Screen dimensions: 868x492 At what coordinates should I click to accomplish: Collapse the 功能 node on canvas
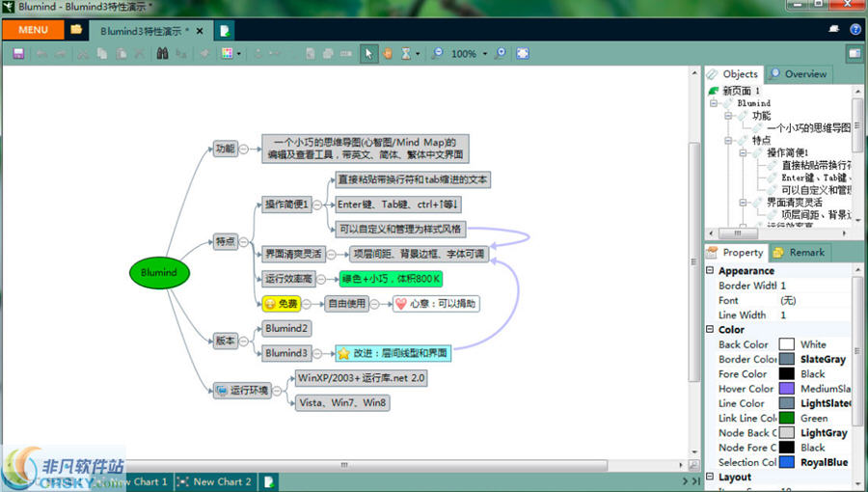click(244, 149)
